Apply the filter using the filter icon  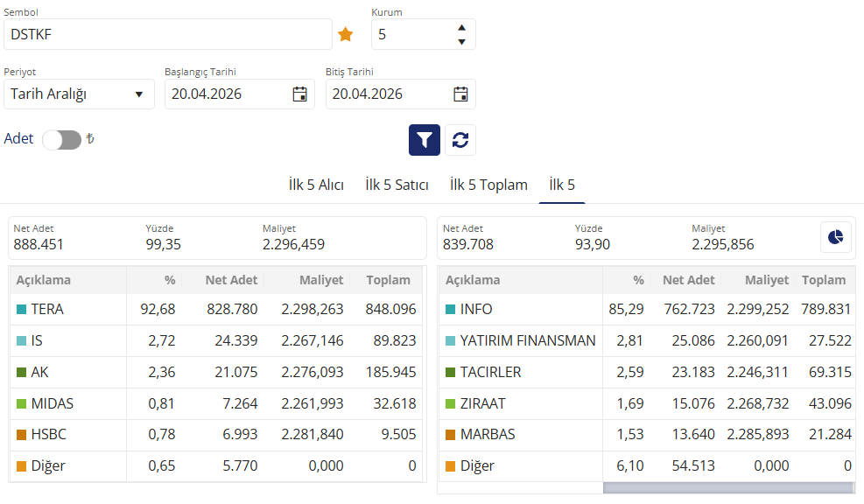click(424, 139)
